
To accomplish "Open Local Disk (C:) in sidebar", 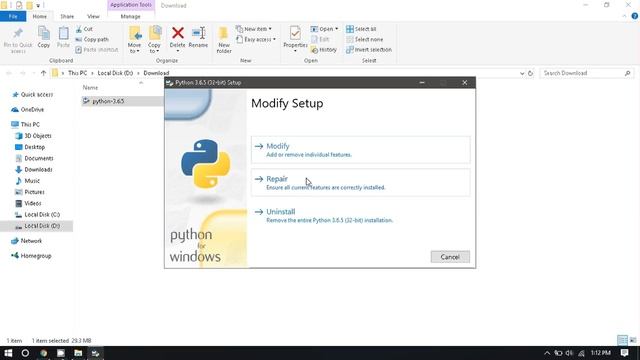I will pos(42,214).
